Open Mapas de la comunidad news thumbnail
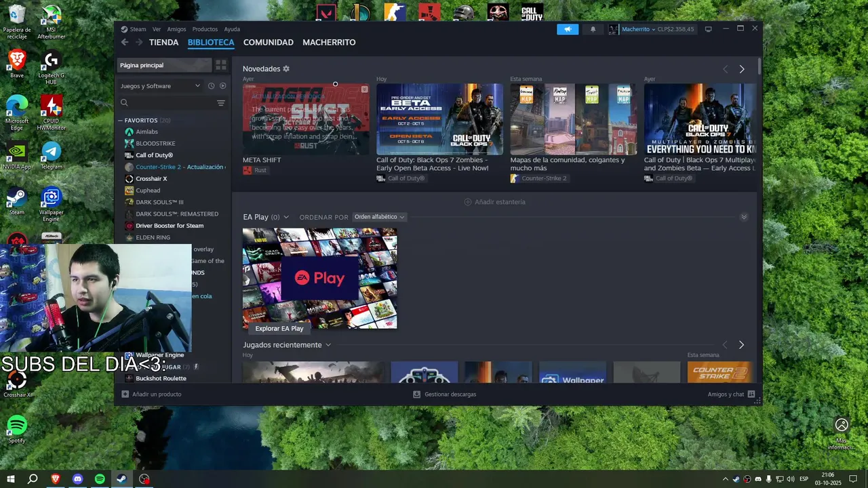 coord(574,119)
